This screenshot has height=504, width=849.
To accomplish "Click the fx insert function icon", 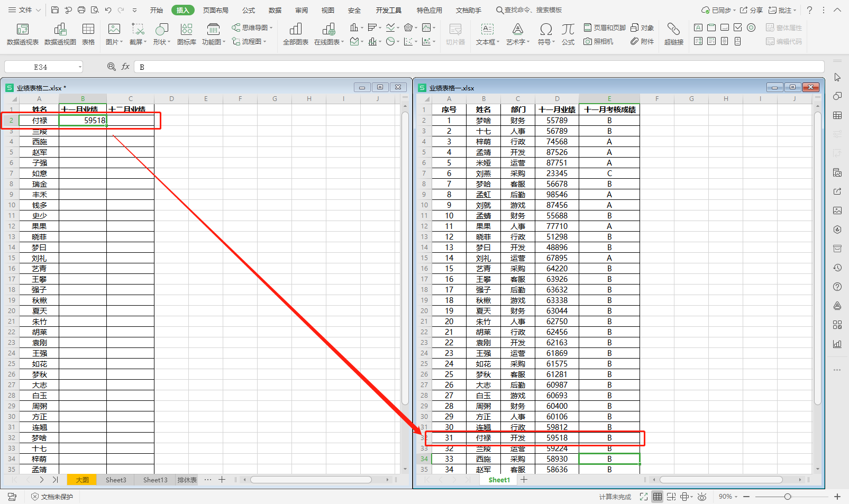I will point(125,67).
